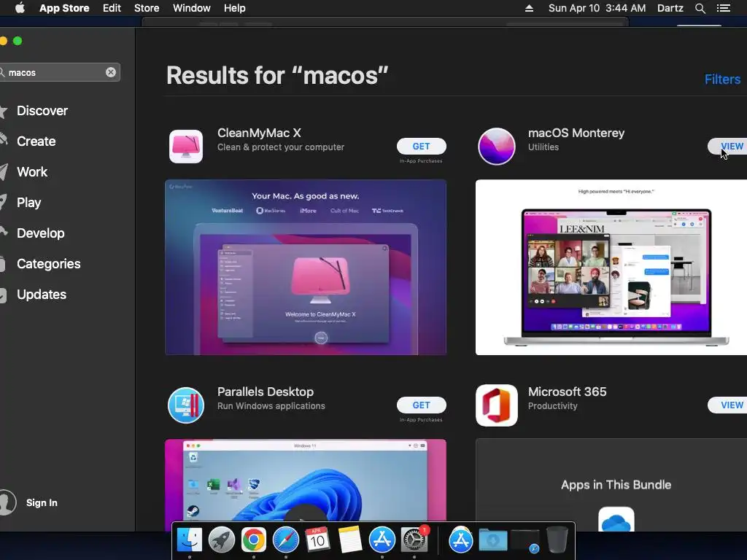Open the App Store menu

tap(64, 8)
